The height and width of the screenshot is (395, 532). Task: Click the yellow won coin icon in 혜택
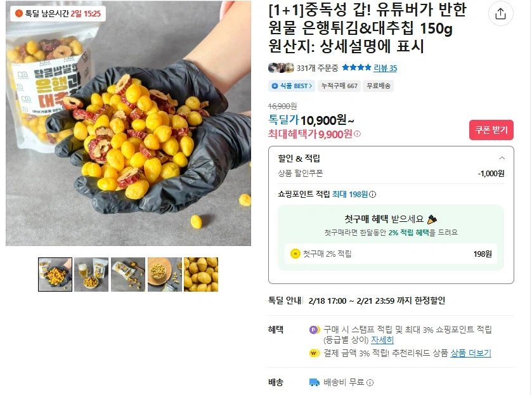point(314,353)
